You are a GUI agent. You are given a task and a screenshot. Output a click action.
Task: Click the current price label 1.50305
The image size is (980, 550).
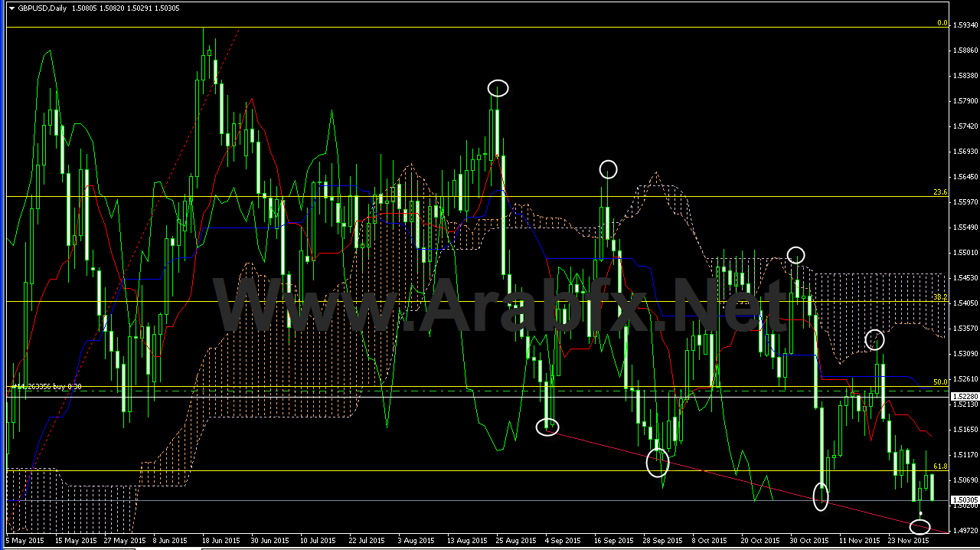tap(964, 500)
